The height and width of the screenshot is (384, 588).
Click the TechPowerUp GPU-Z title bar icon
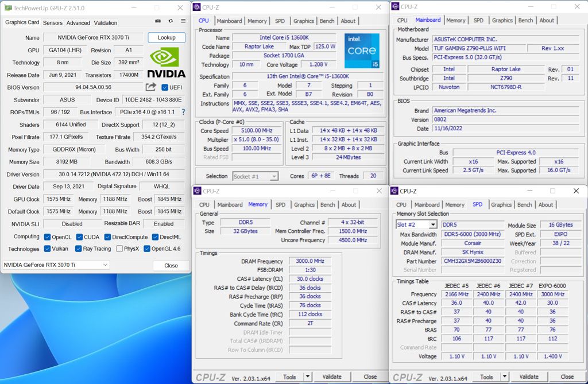8,7
